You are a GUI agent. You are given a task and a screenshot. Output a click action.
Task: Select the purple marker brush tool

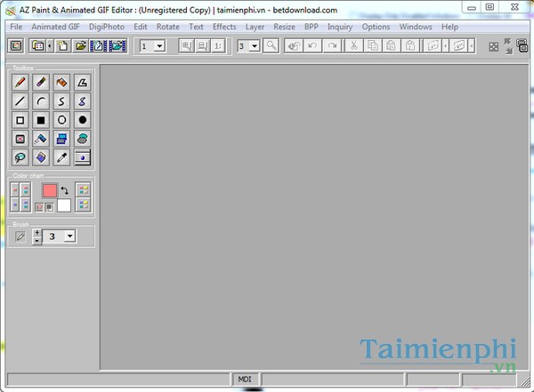pos(41,83)
